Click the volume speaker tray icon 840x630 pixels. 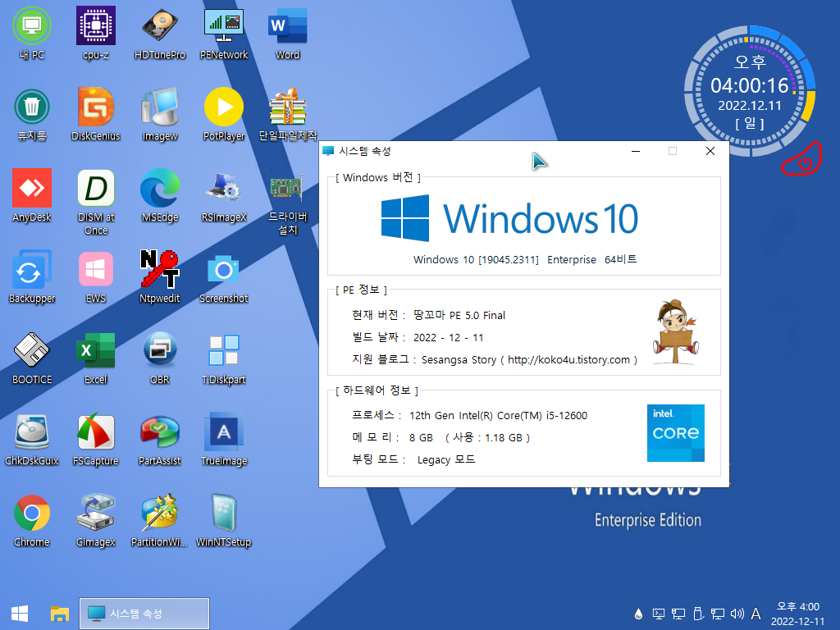point(737,614)
